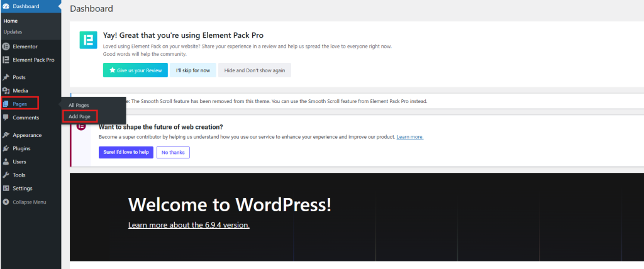Click the Element Pack Pro sidebar icon
Image resolution: width=644 pixels, height=269 pixels.
pyautogui.click(x=6, y=60)
